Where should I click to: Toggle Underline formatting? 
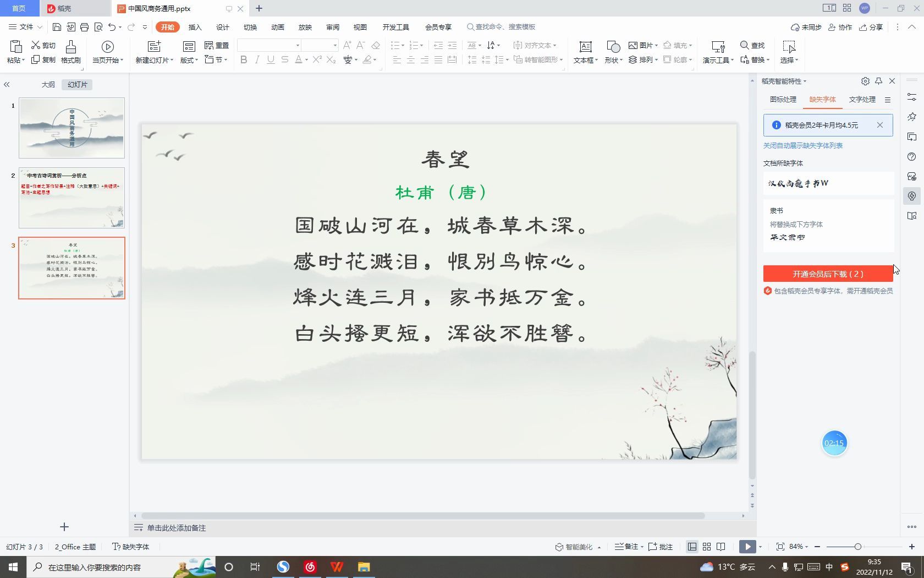tap(271, 59)
